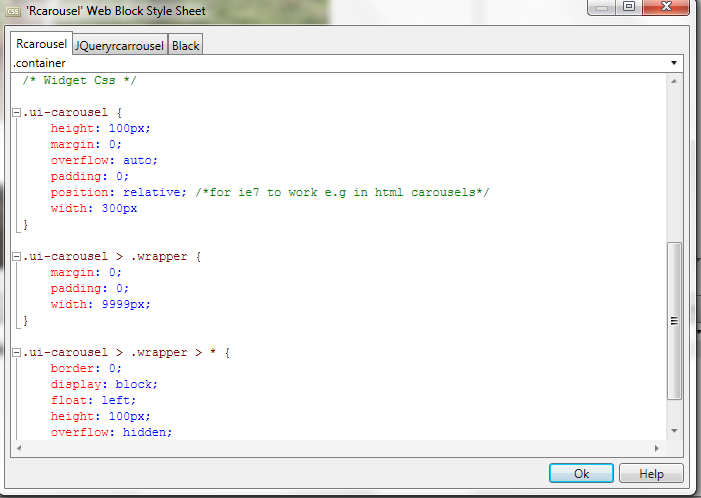Close the Style Sheet dialog with the X

point(665,7)
